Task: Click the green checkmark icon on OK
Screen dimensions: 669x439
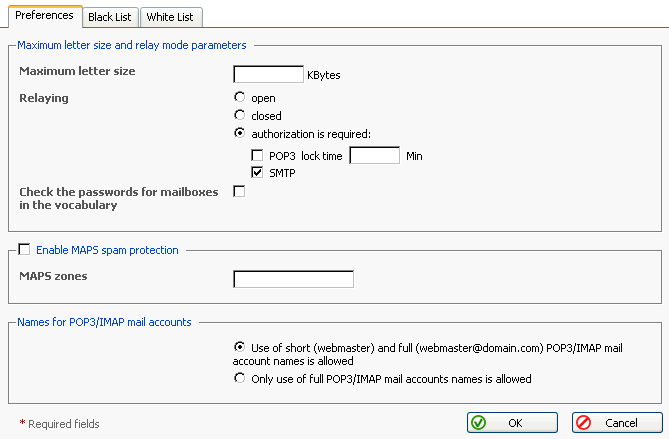Action: 479,423
